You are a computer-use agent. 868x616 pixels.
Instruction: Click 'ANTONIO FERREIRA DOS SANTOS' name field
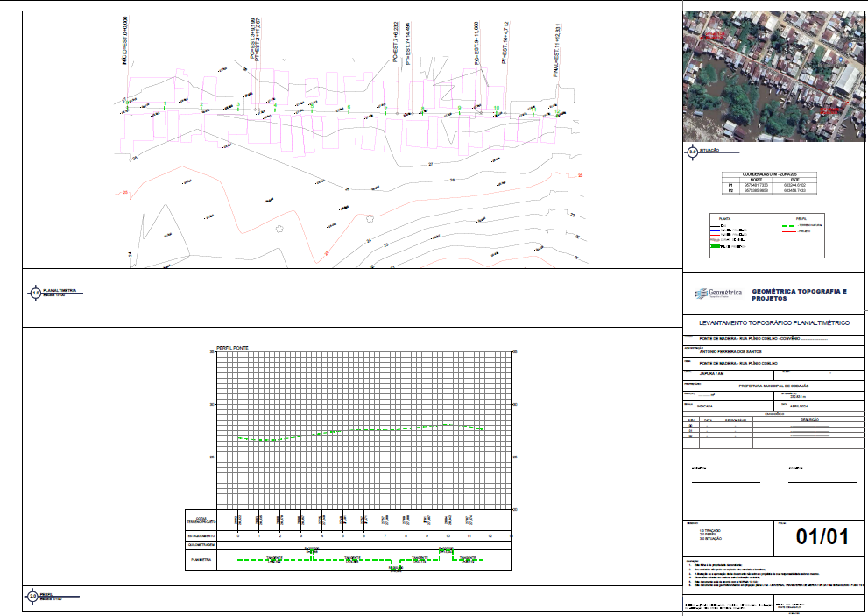tap(730, 351)
